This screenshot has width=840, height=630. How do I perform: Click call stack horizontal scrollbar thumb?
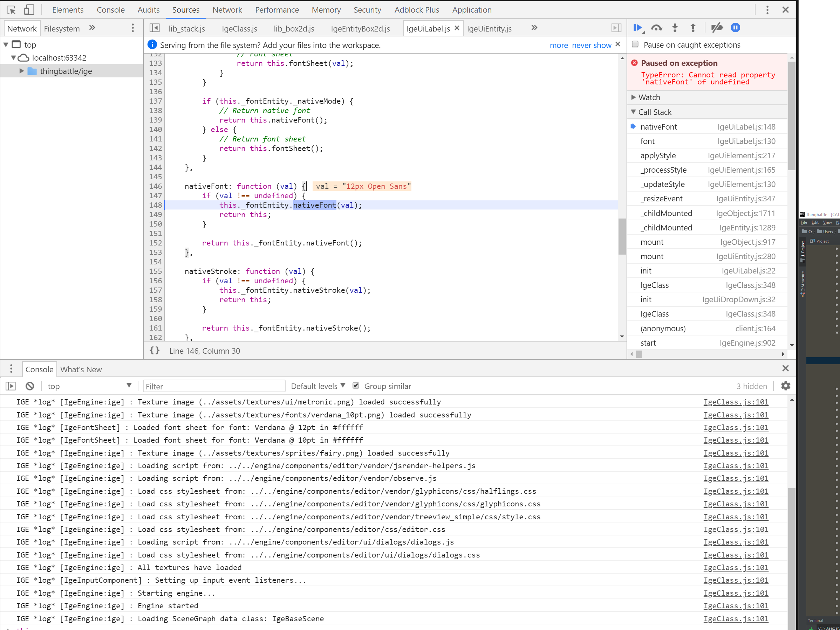pyautogui.click(x=639, y=354)
